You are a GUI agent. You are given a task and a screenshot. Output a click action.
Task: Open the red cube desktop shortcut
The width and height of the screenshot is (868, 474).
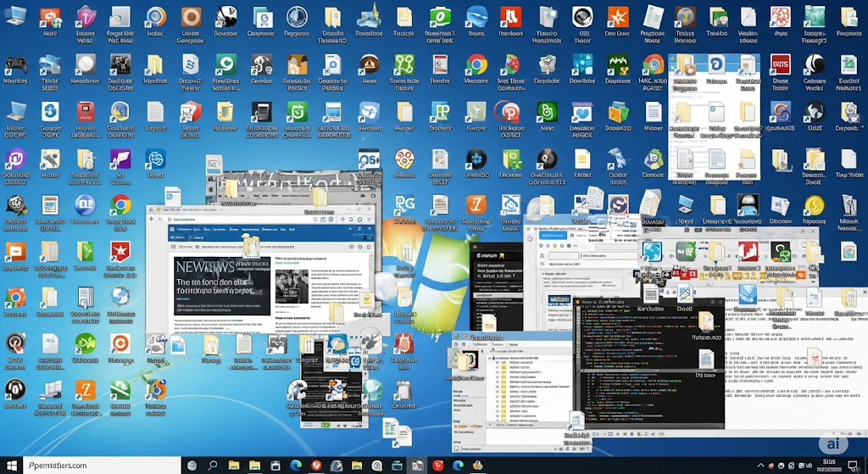coord(191,113)
